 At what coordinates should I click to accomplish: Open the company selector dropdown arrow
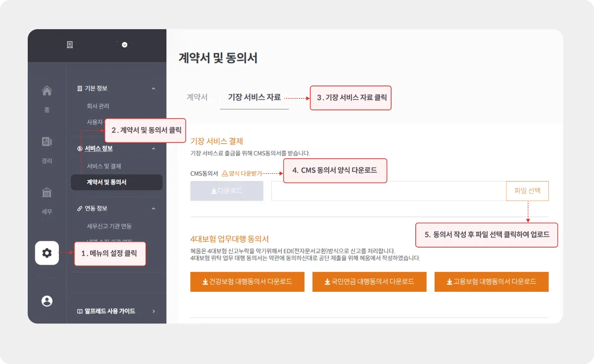(x=125, y=45)
